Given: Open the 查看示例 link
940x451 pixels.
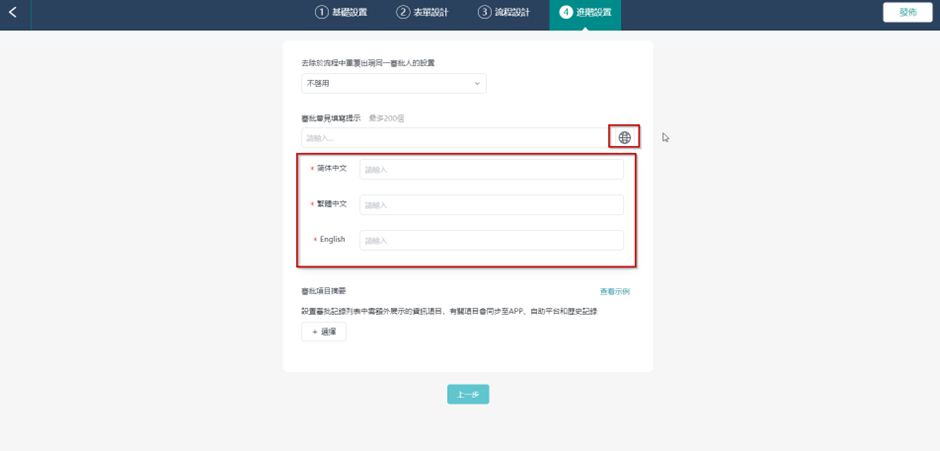Looking at the screenshot, I should (x=614, y=292).
